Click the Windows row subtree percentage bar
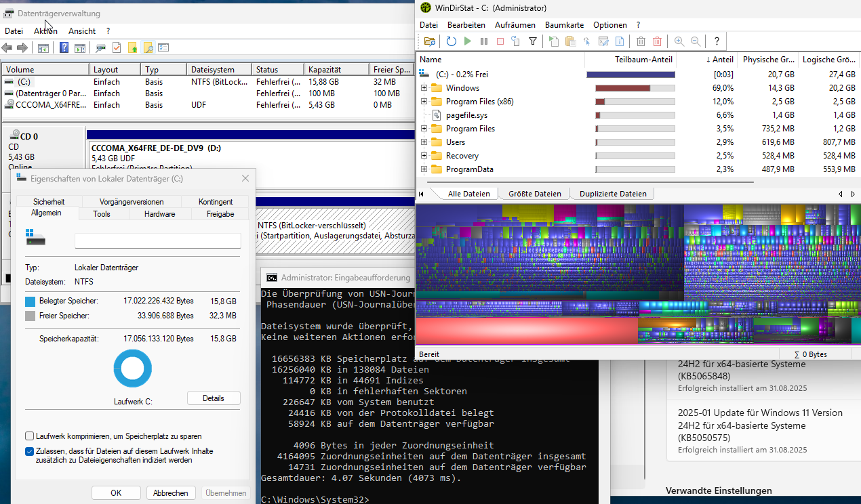This screenshot has width=861, height=504. [635, 88]
